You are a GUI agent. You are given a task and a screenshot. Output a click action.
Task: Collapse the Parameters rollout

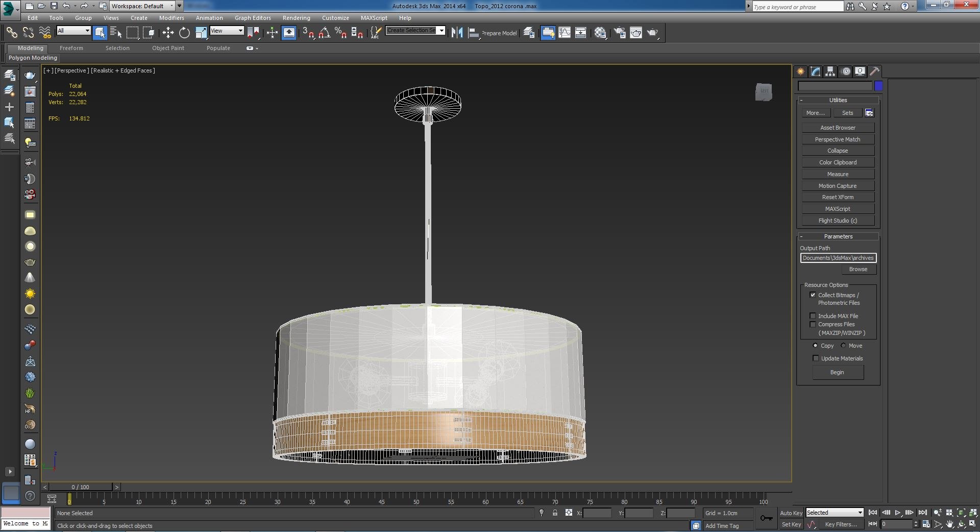838,236
